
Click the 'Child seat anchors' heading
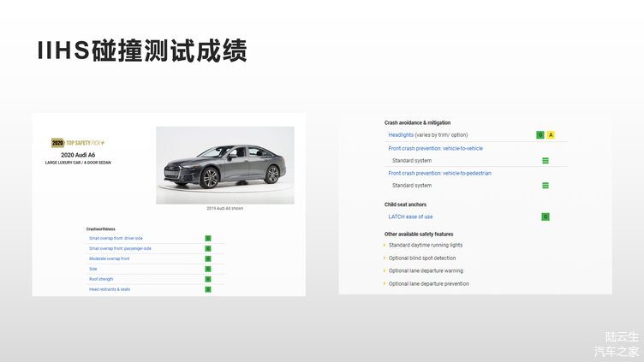405,205
